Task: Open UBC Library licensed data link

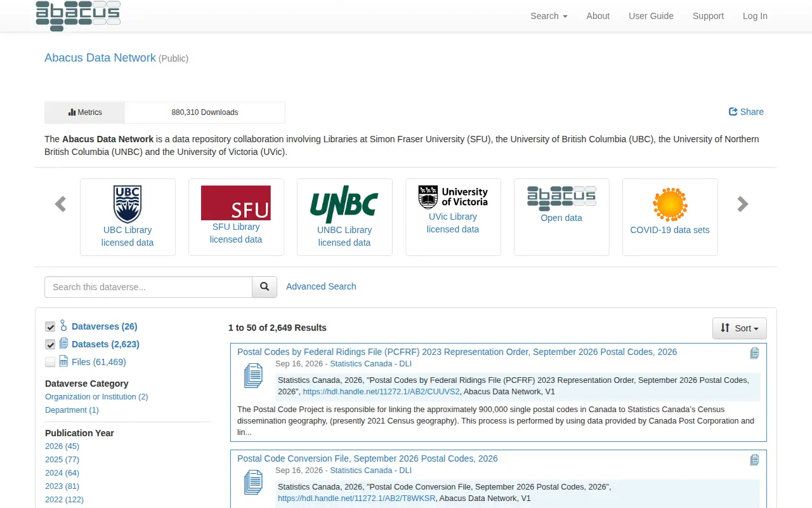Action: [x=128, y=236]
